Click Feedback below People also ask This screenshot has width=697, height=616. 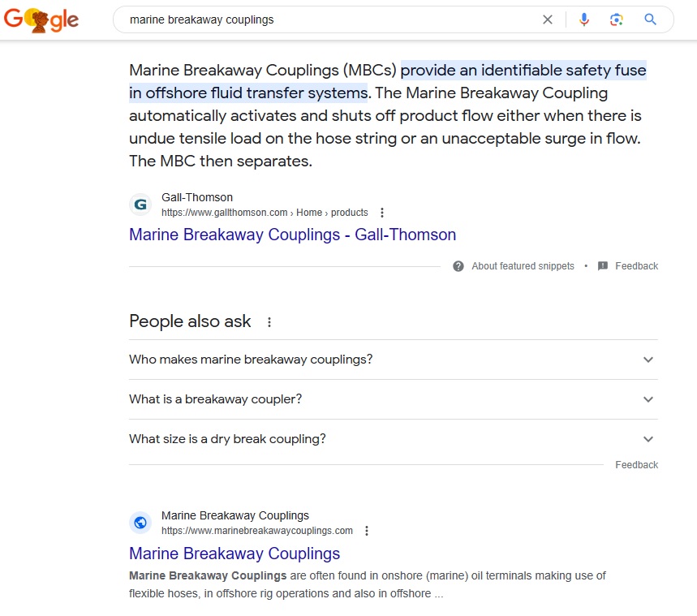coord(636,465)
